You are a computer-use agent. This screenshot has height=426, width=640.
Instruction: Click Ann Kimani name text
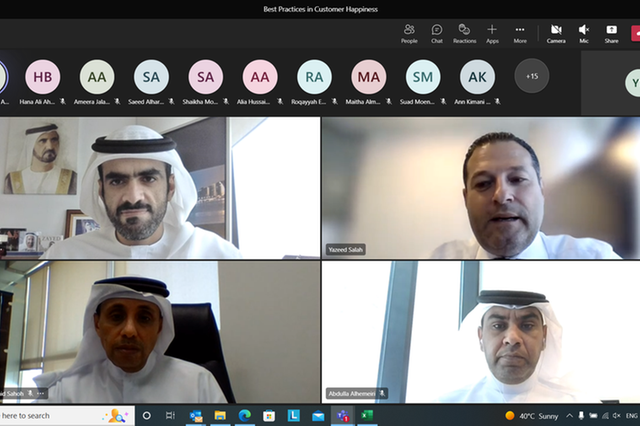point(472,102)
